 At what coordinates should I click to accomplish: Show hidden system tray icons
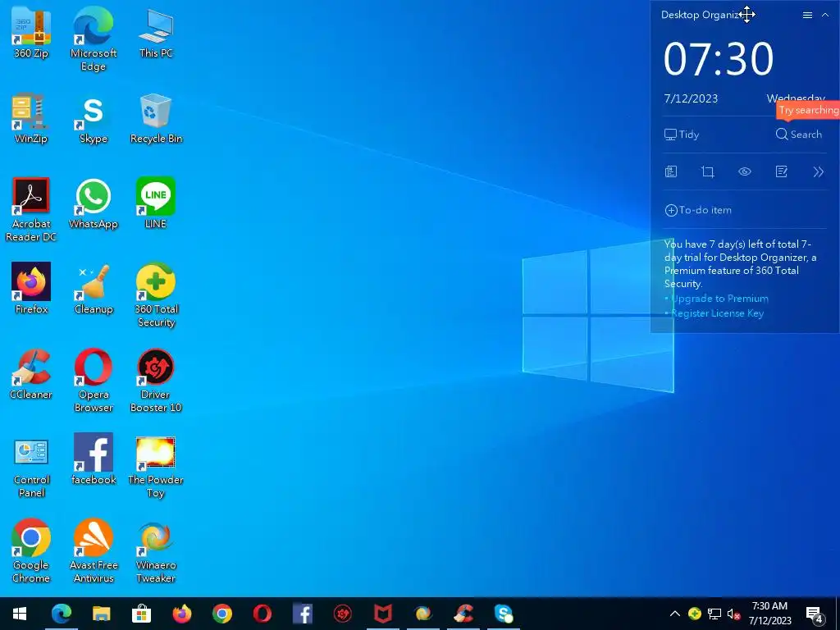pos(675,614)
